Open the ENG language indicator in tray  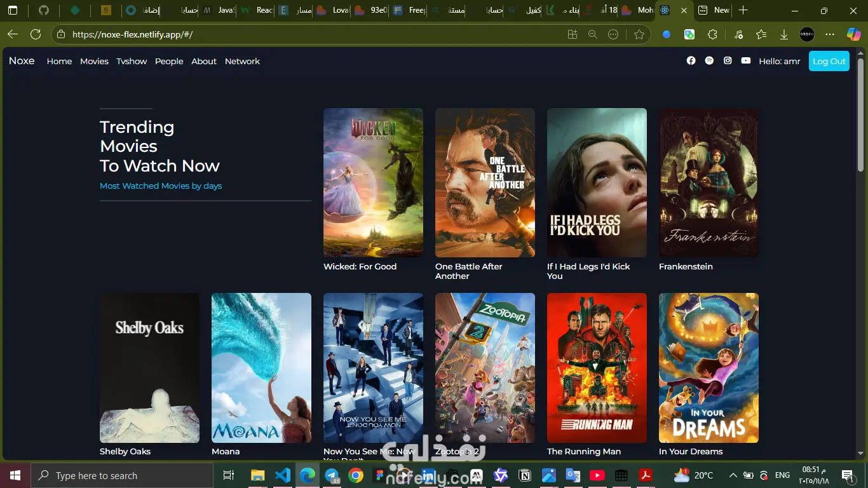(782, 475)
